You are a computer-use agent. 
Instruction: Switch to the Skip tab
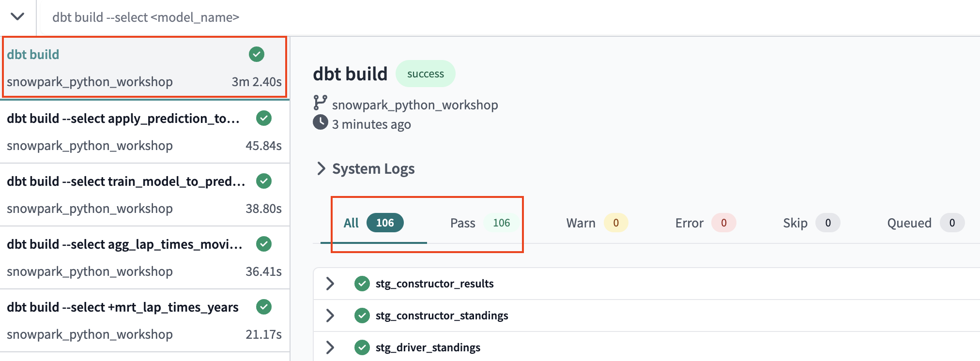pos(812,223)
